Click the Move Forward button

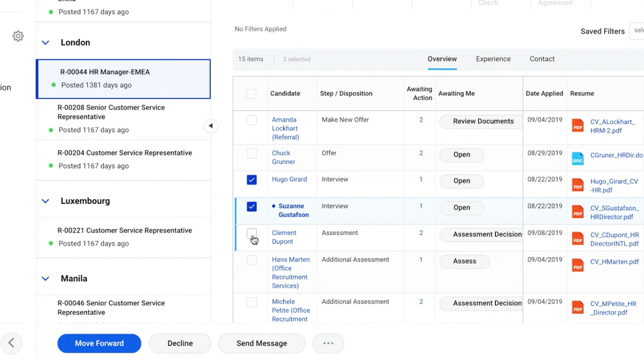click(100, 343)
